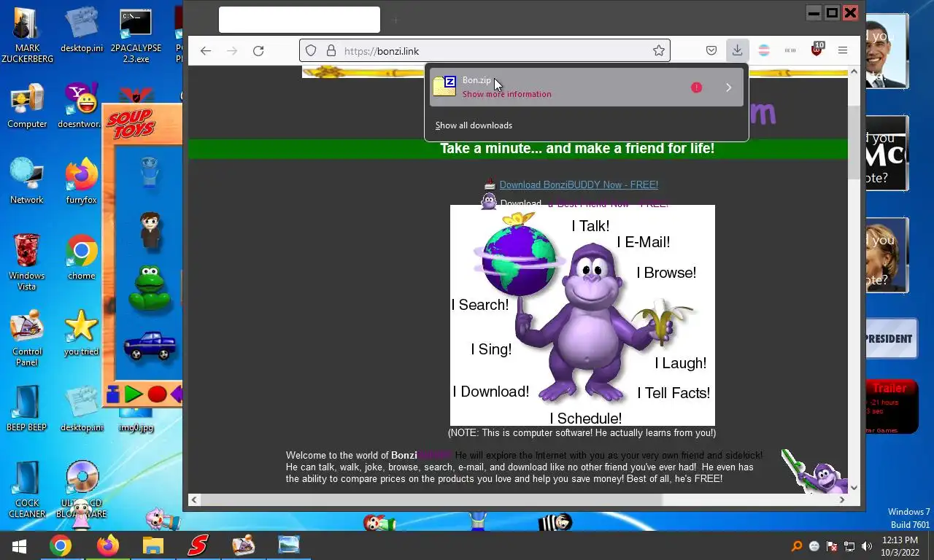The height and width of the screenshot is (560, 934).
Task: Select MARK ZUCKERBERG desktop icon
Action: click(x=27, y=35)
